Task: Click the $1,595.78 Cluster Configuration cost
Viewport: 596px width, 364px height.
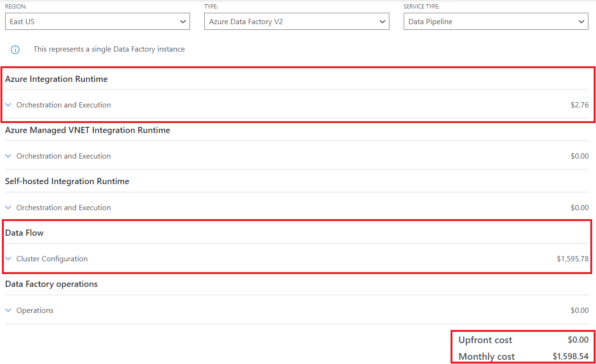Action: (573, 259)
